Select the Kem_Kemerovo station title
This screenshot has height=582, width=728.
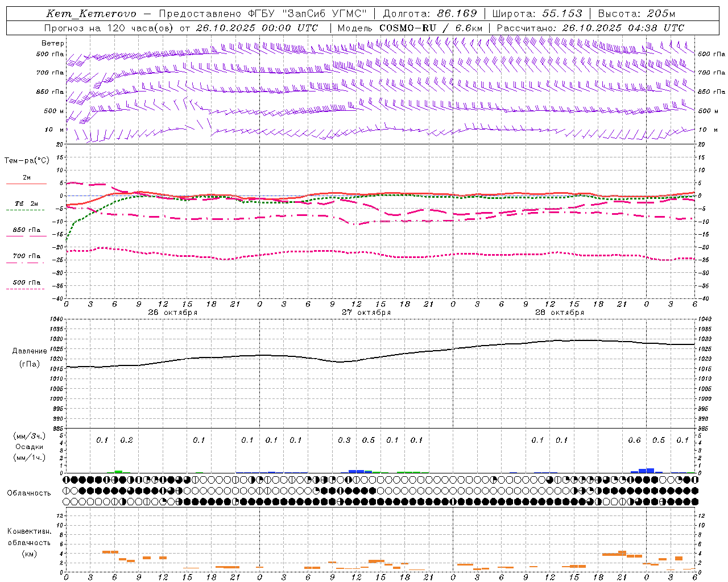click(x=91, y=14)
